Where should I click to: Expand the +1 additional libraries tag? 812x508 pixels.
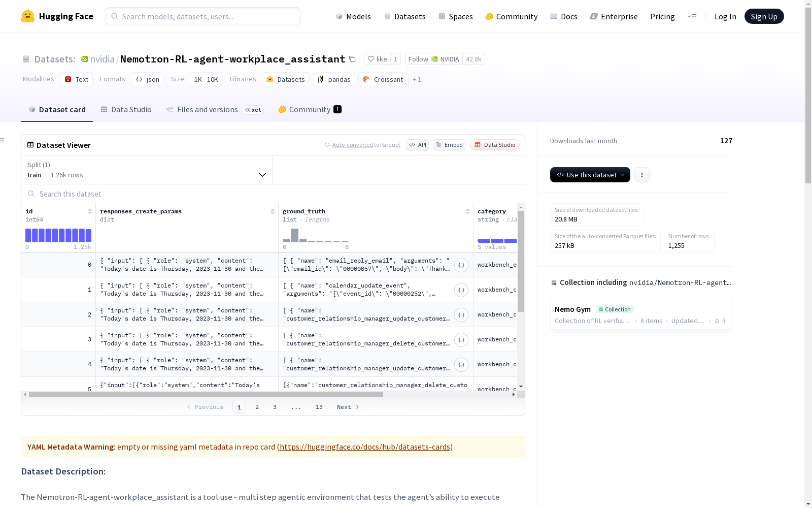[x=417, y=79]
